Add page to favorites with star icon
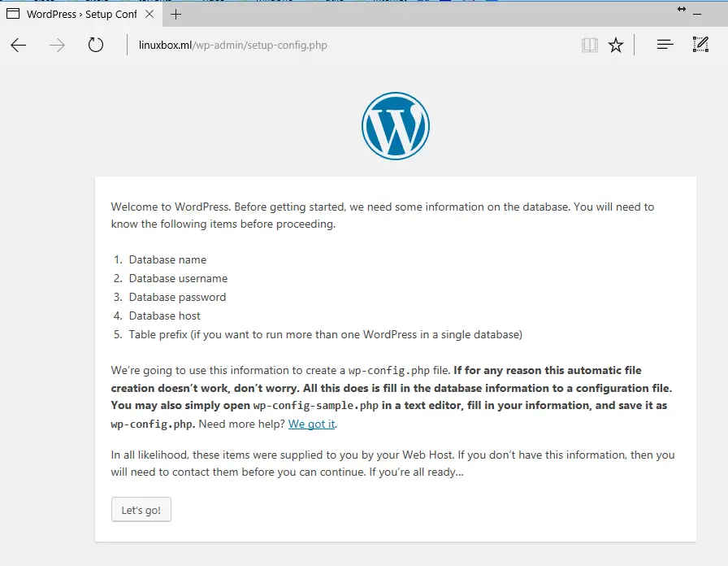 (x=616, y=45)
